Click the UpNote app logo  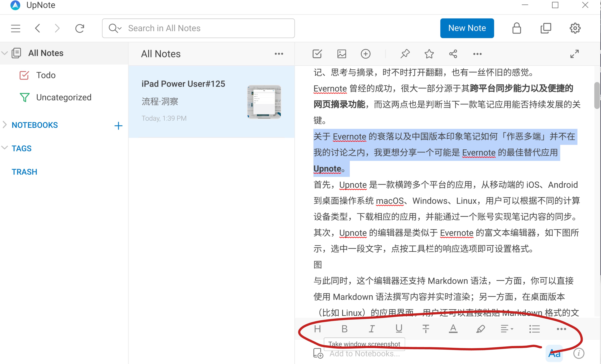point(15,5)
